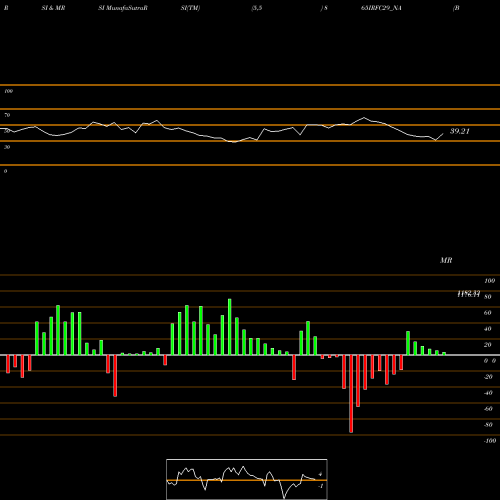Click the -1 label in mini chart
Screen dimensions: 500x500
[321, 486]
